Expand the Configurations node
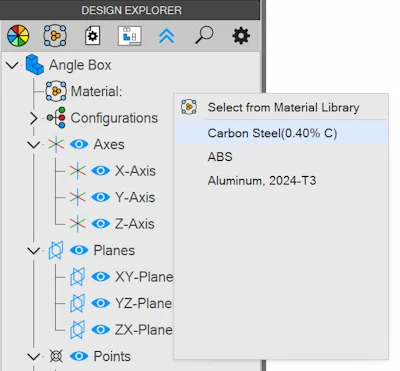The image size is (400, 371). coord(34,118)
